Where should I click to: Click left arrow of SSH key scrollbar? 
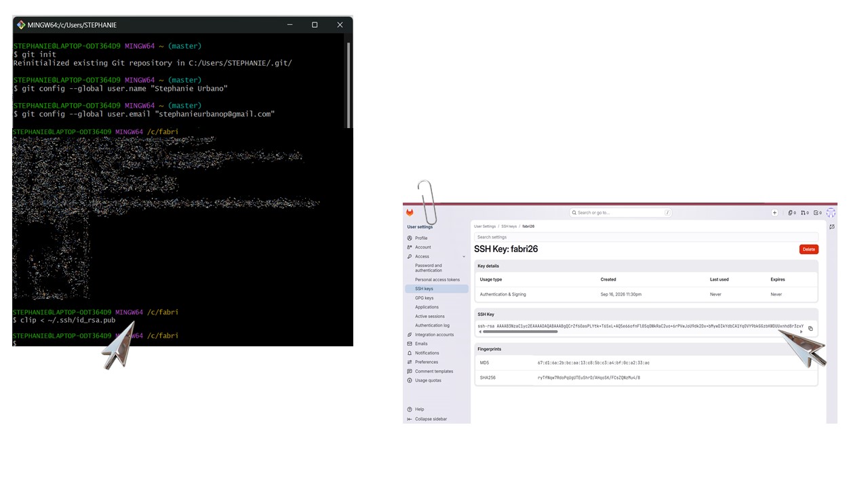480,332
